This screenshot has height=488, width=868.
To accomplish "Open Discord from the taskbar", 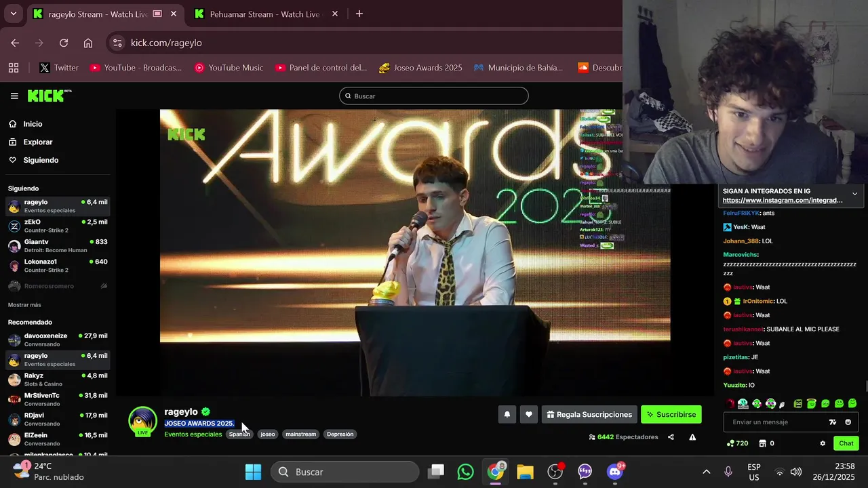I will click(x=616, y=472).
